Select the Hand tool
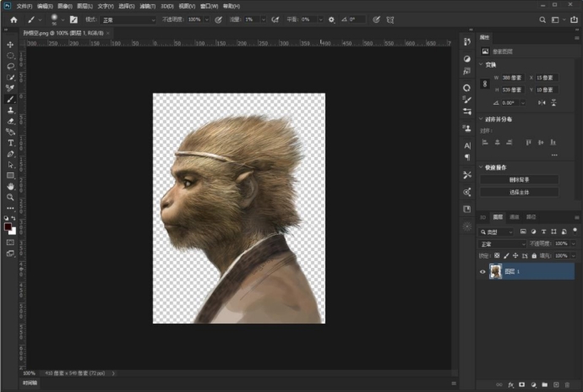Image resolution: width=583 pixels, height=392 pixels. click(x=10, y=187)
